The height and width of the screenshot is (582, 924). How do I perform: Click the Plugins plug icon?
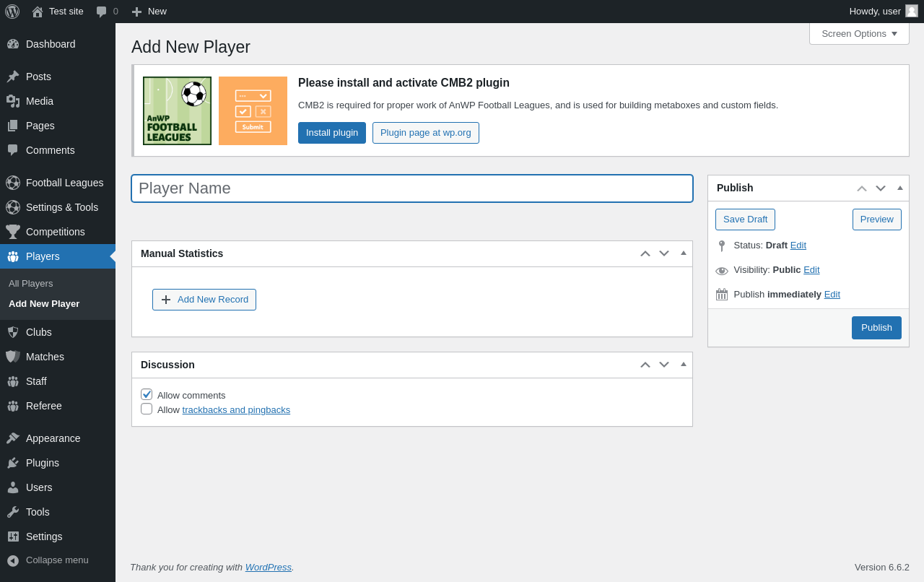click(x=13, y=463)
